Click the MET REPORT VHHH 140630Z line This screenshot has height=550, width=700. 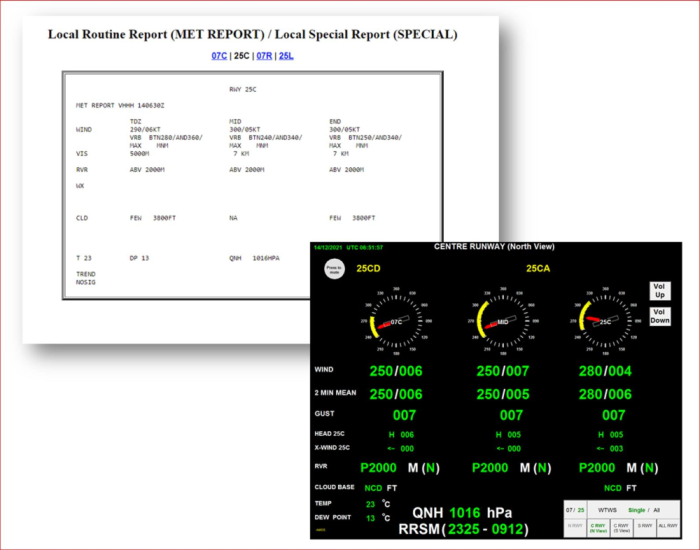pyautogui.click(x=120, y=106)
